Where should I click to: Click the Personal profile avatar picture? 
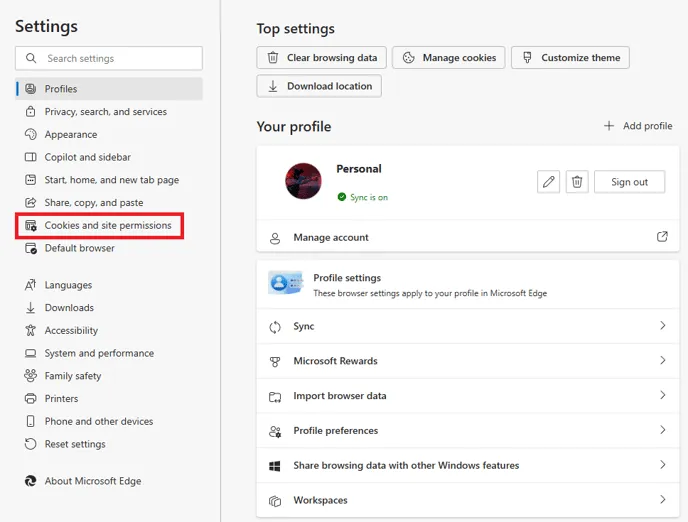point(303,181)
